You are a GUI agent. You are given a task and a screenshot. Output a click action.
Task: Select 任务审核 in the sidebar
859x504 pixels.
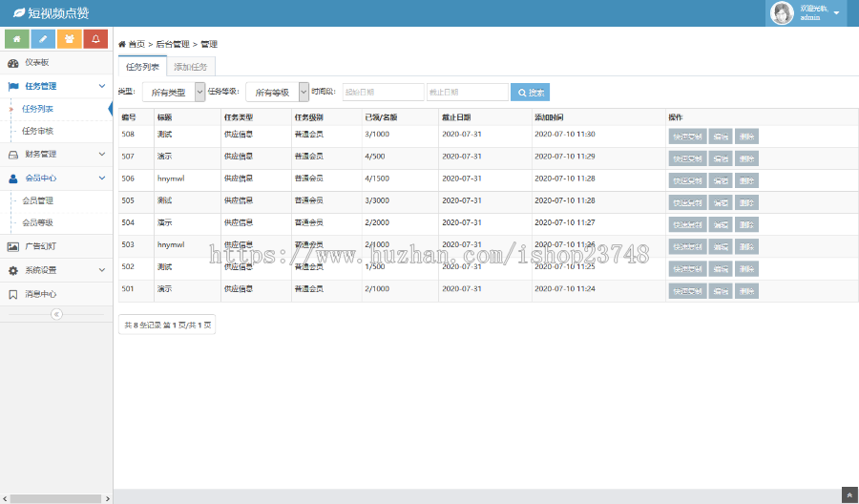[x=38, y=131]
